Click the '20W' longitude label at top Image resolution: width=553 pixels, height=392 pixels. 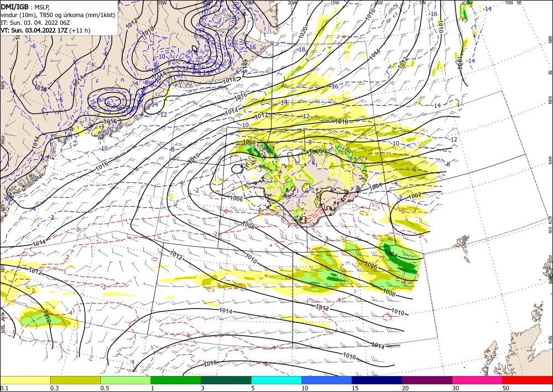pos(292,3)
